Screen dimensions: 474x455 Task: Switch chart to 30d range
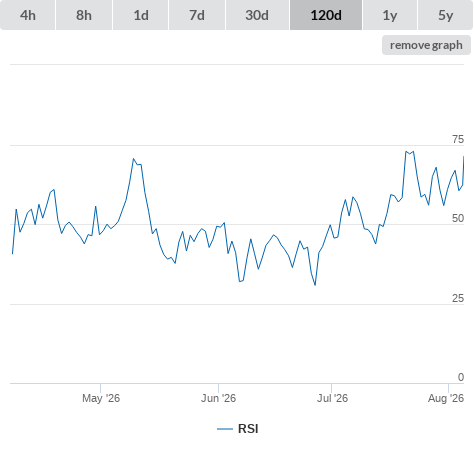[257, 15]
